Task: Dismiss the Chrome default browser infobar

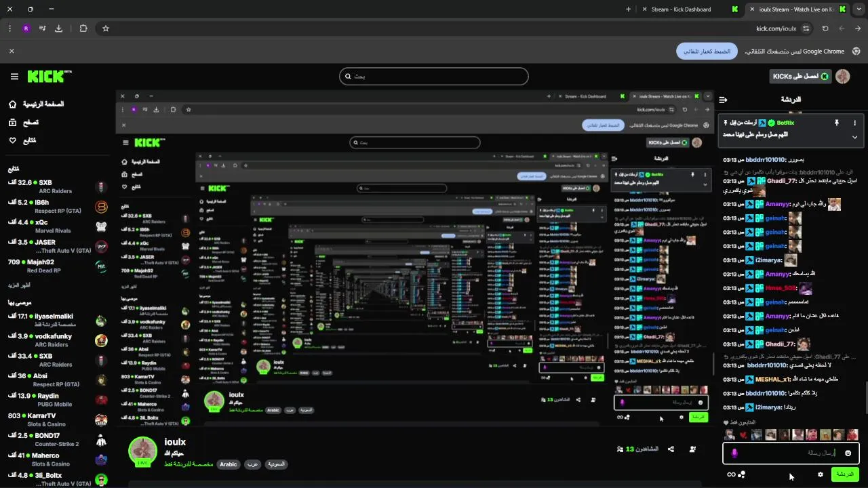Action: (x=12, y=51)
